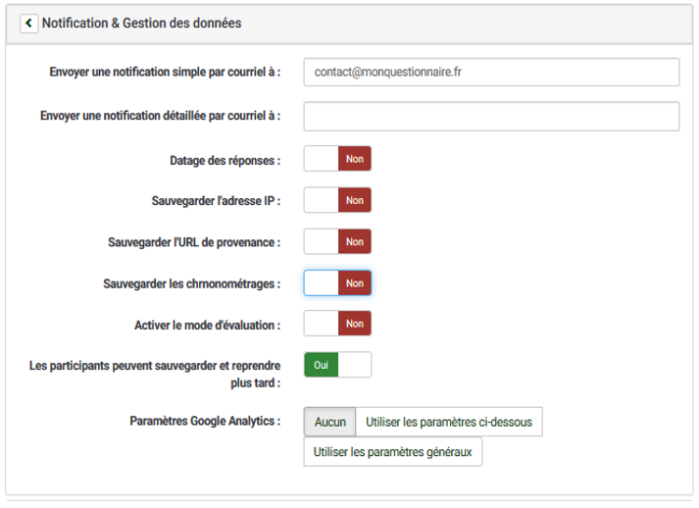Viewport: 699px width, 508px height.
Task: Toggle Sauvegarder les chronométrages switch
Action: (x=337, y=283)
